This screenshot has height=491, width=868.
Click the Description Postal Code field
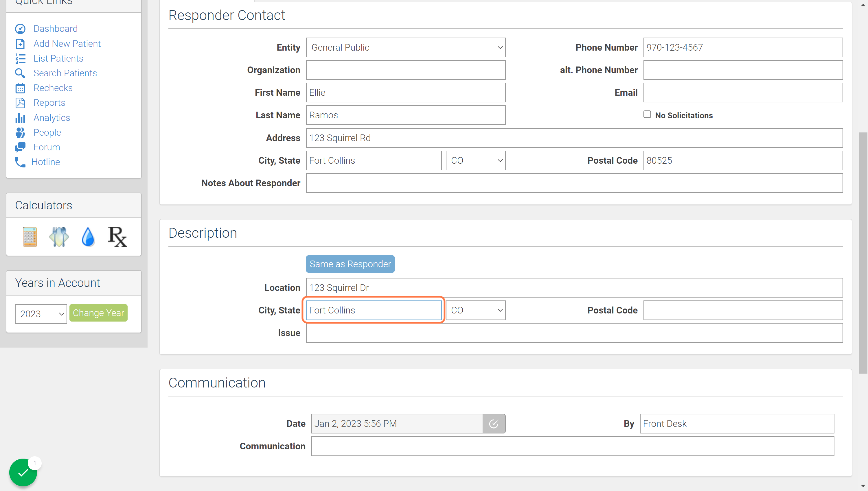click(x=743, y=310)
